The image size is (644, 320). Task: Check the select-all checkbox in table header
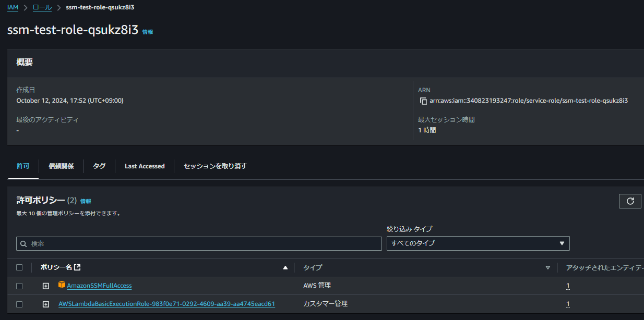(x=19, y=267)
